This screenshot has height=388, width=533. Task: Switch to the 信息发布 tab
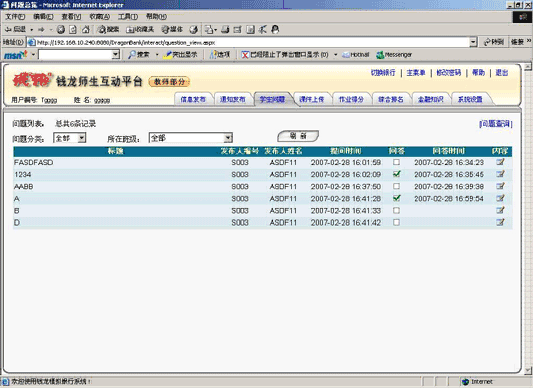coord(193,99)
